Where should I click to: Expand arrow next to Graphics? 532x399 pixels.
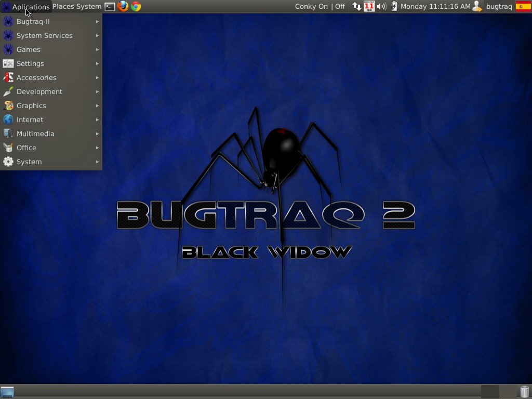[97, 105]
